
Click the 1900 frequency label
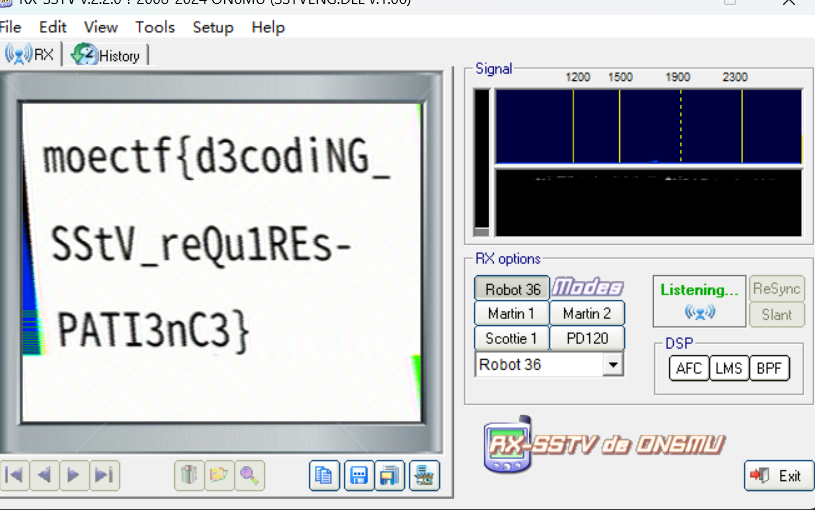pos(678,77)
